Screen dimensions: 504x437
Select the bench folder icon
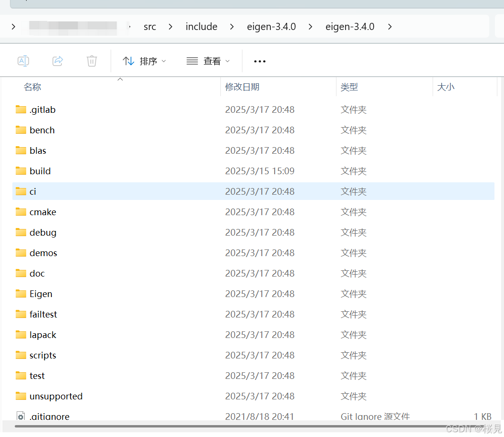[x=21, y=130]
